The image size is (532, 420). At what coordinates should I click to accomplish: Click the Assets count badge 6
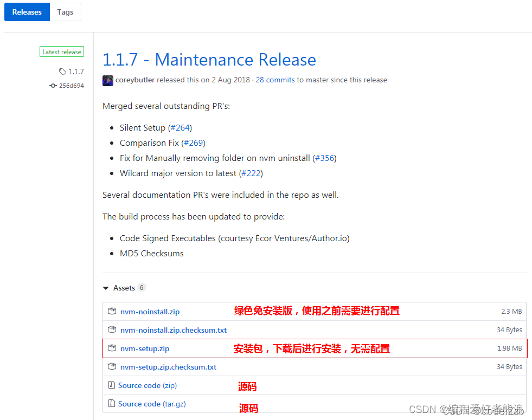point(142,288)
